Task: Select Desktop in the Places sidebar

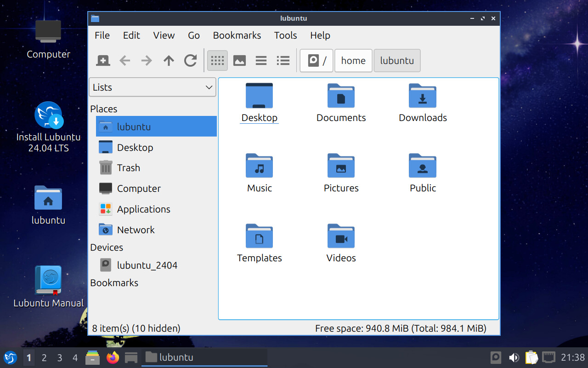Action: (156, 147)
